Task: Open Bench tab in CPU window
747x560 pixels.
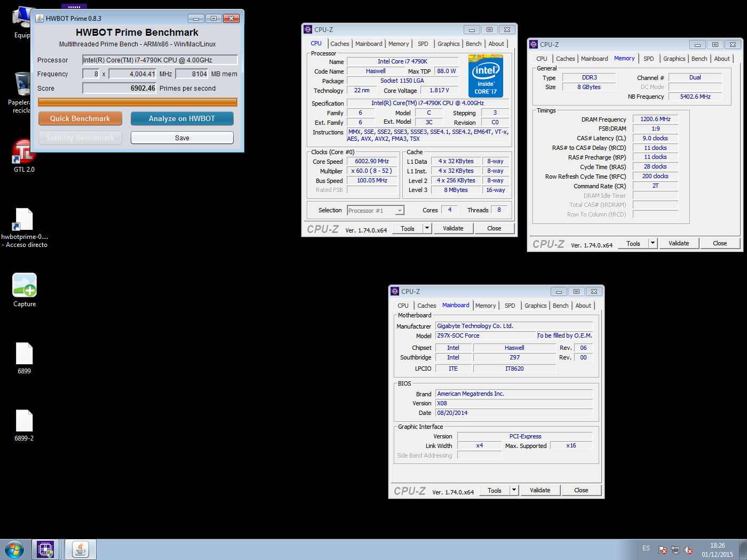Action: click(474, 44)
